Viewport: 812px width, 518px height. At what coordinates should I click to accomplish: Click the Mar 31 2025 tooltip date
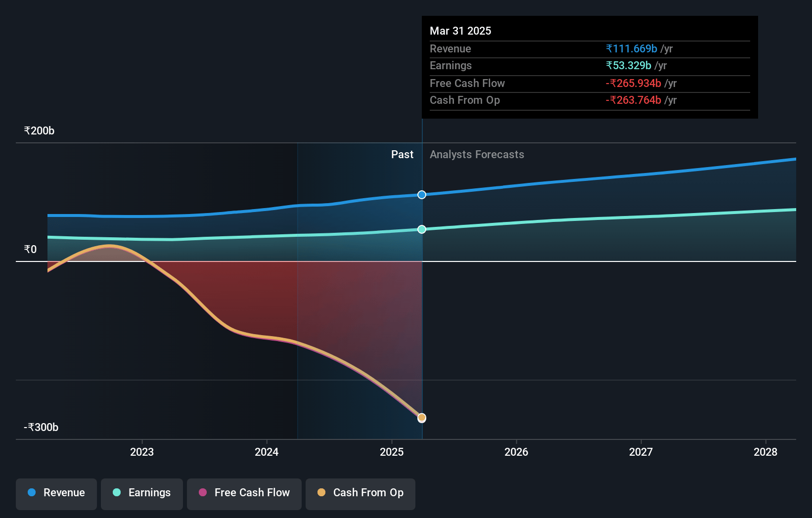460,31
